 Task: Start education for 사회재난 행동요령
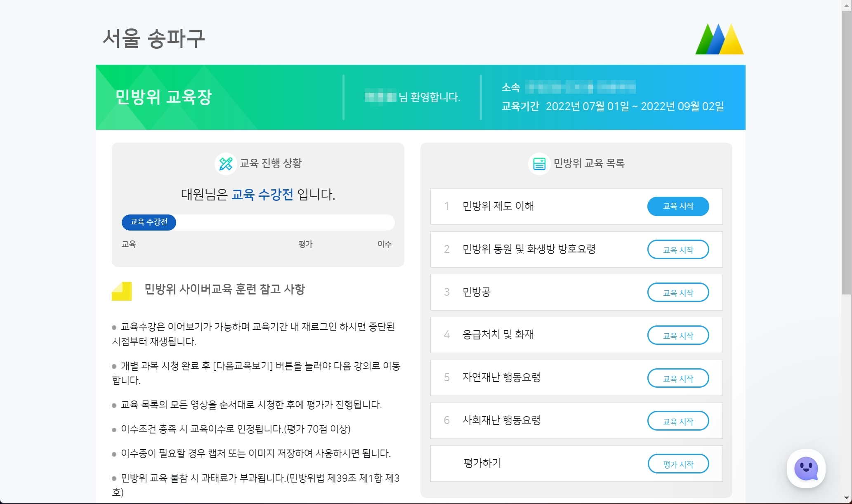[x=678, y=421]
